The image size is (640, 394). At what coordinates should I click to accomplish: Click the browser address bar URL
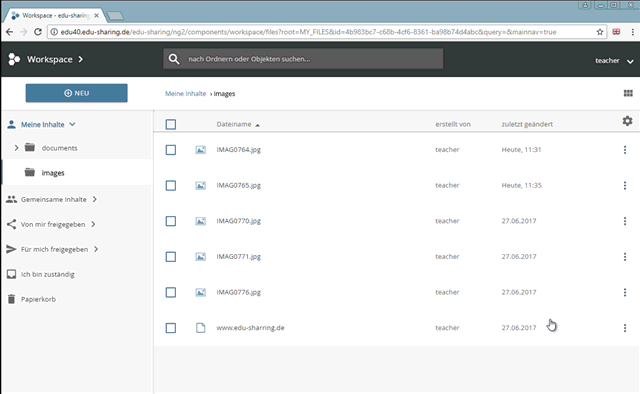308,32
